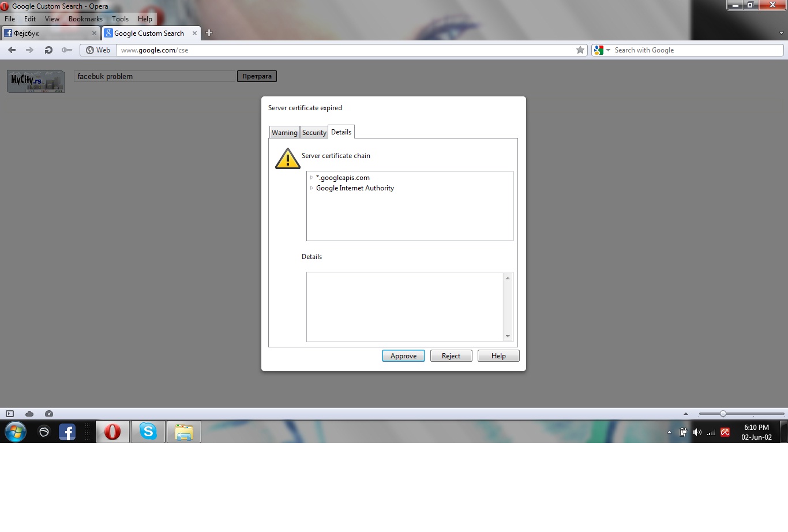Reject the server certificate

coord(451,356)
